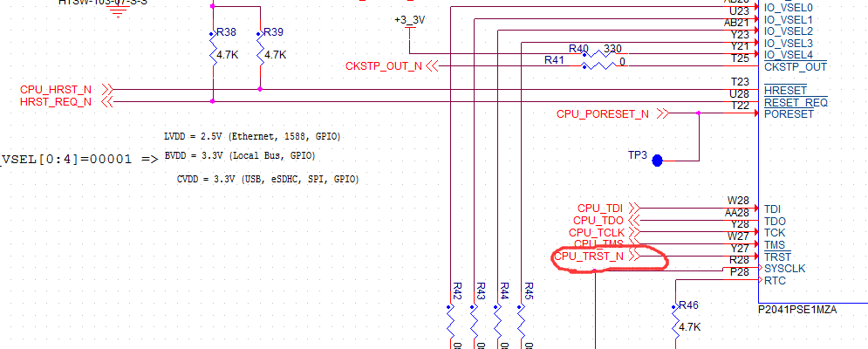Select the IO_VSEL3 pin name
This screenshot has height=349, width=868.
[789, 44]
